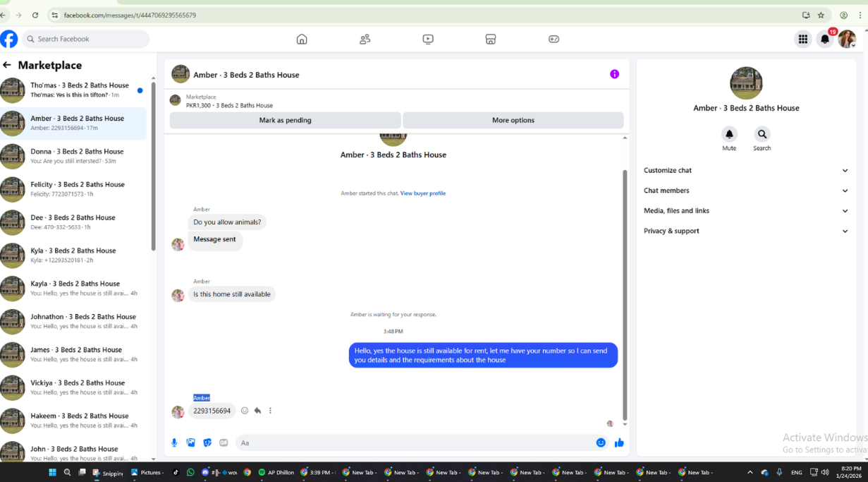Viewport: 868px width, 482px height.
Task: Open more options for message 2293156694
Action: click(x=270, y=411)
